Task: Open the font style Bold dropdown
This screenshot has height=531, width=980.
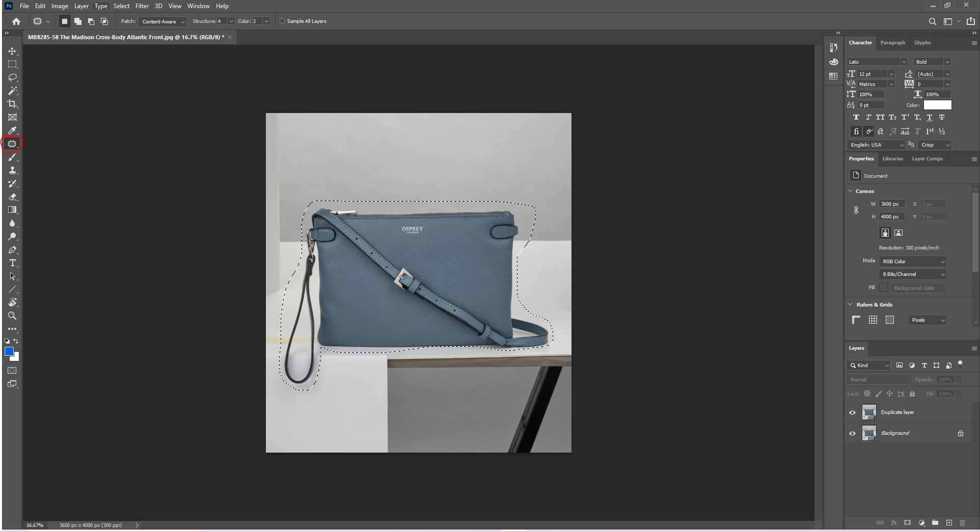Action: click(x=932, y=62)
